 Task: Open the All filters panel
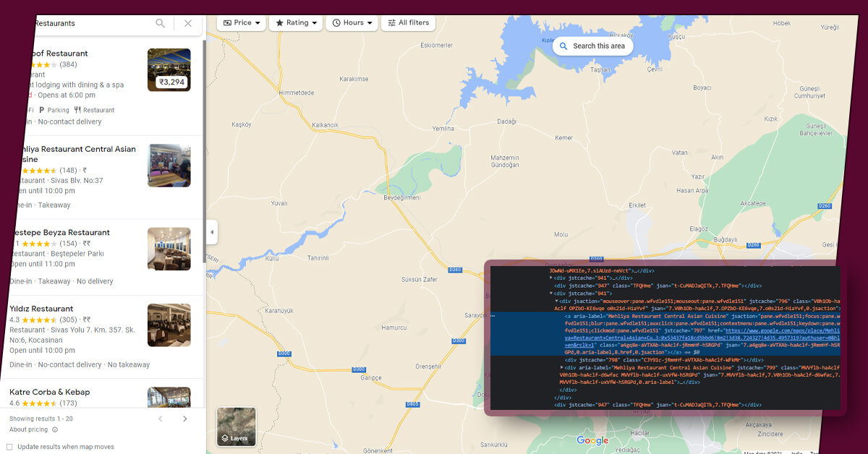click(x=409, y=23)
